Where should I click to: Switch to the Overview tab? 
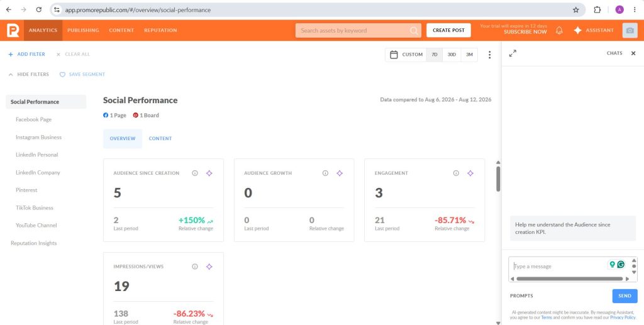pos(123,139)
